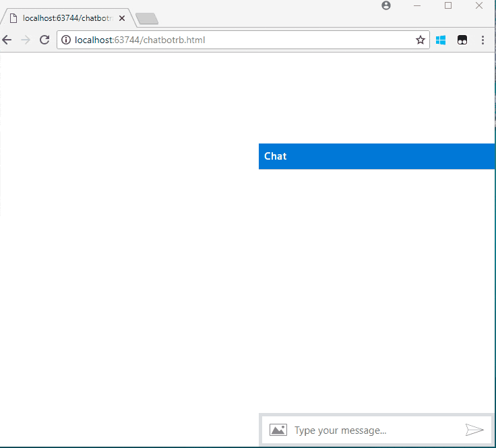Open the Windows logo extension
This screenshot has width=496, height=448.
coord(441,40)
